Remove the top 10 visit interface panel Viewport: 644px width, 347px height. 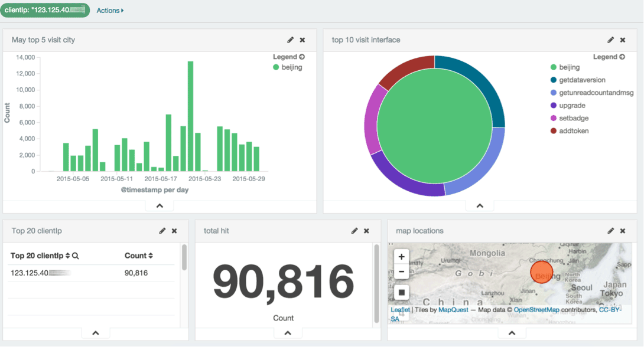click(623, 40)
